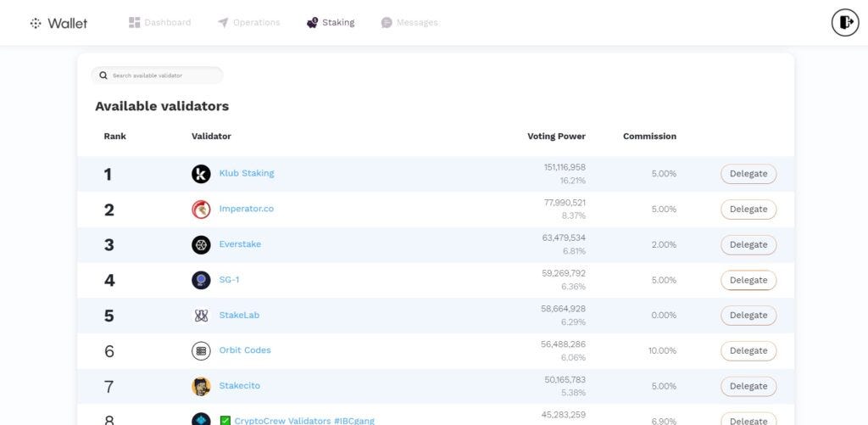Image resolution: width=868 pixels, height=425 pixels.
Task: Delegate to CryptoCrew Validators
Action: 748,419
